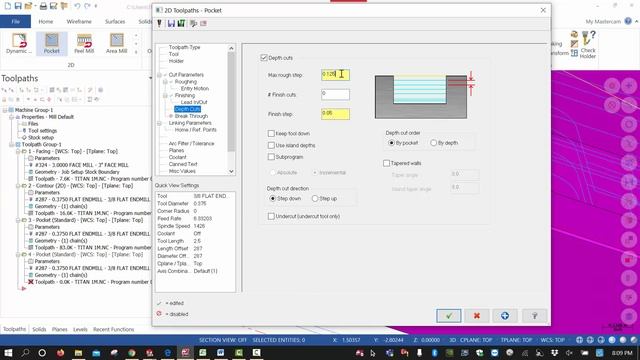Image resolution: width=640 pixels, height=360 pixels.
Task: Click the Print icon in quick access toolbar
Action: point(43,6)
